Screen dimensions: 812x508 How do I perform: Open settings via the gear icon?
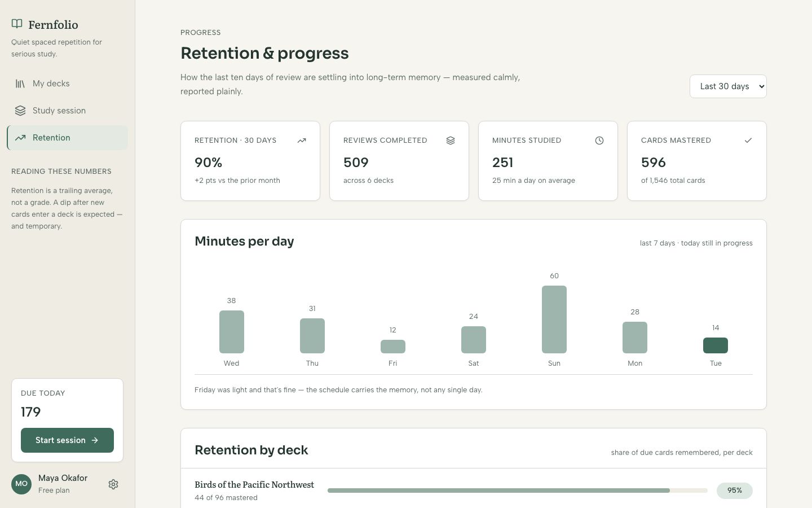[x=113, y=484]
